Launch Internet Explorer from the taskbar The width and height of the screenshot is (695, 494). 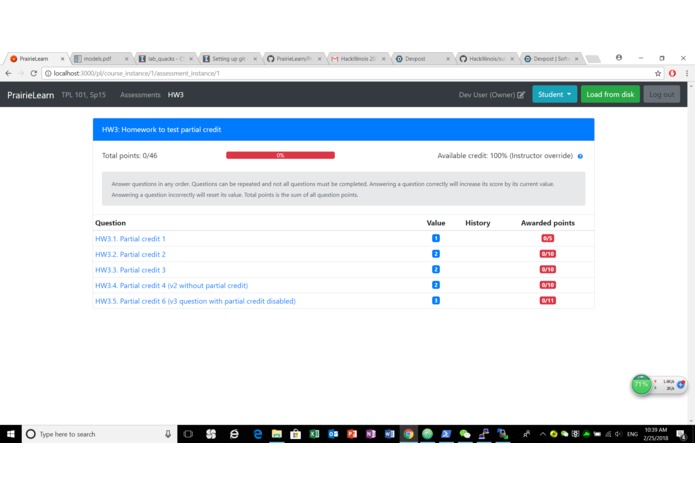click(x=234, y=434)
